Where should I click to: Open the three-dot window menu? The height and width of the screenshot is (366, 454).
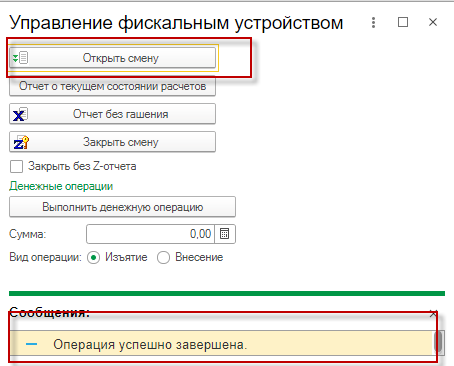tap(373, 23)
